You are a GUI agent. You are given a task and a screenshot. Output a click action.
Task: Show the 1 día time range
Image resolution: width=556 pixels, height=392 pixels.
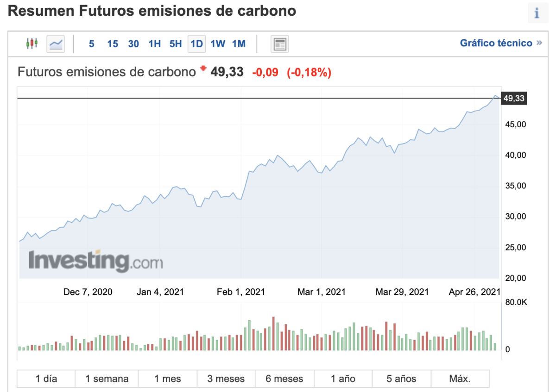click(46, 379)
